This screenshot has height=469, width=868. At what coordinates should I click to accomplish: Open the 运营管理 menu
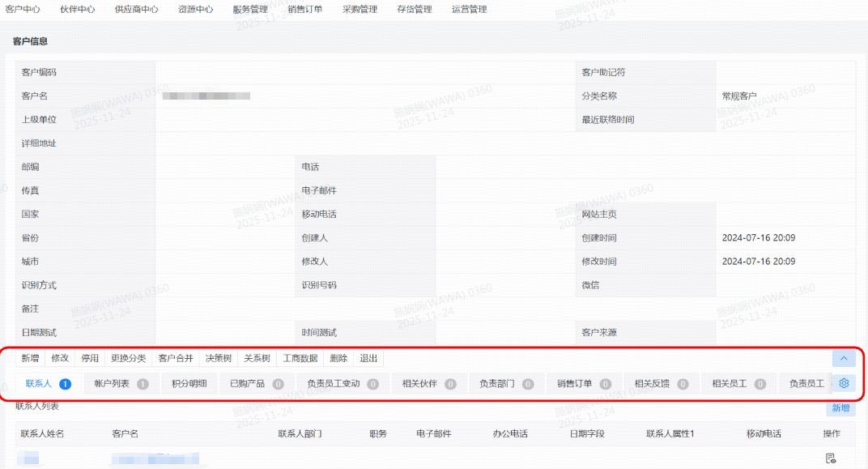point(470,10)
